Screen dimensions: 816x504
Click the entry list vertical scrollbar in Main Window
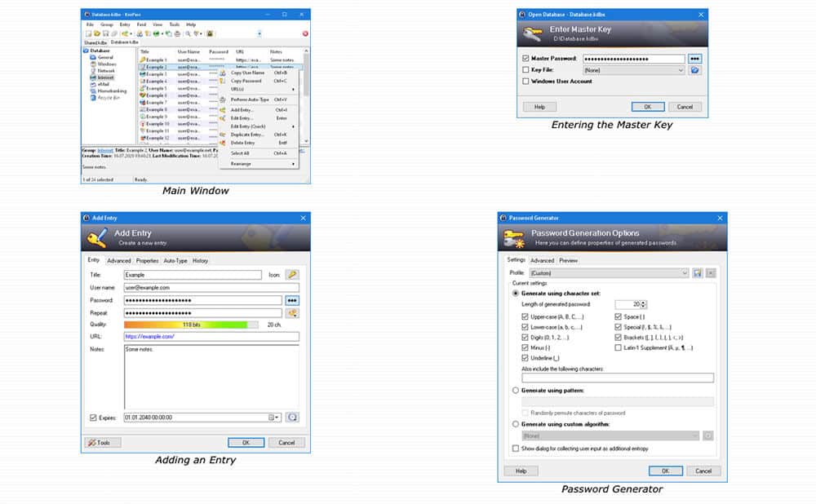(306, 96)
